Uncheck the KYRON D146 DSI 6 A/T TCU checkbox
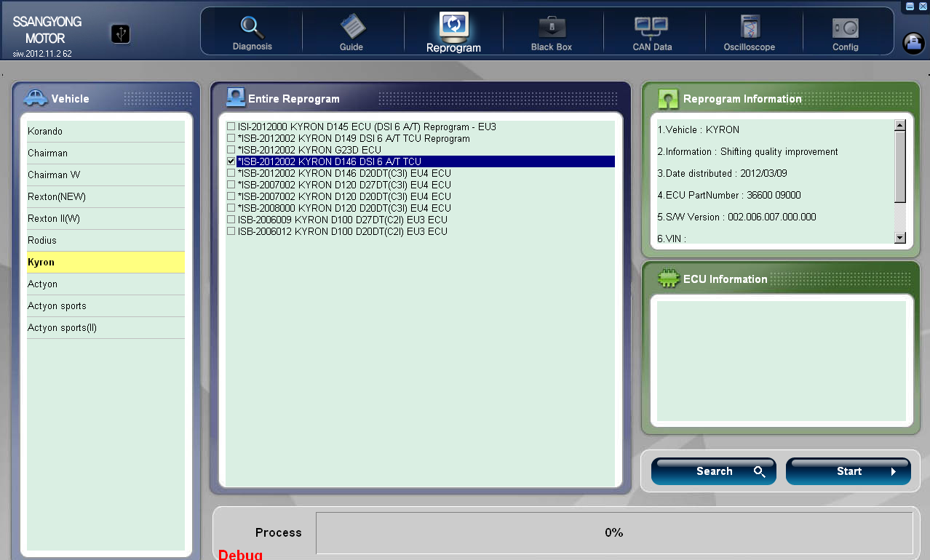 [x=231, y=161]
